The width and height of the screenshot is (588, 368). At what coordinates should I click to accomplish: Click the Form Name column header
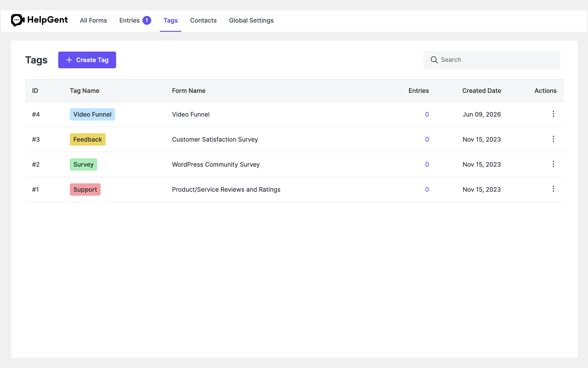[189, 91]
